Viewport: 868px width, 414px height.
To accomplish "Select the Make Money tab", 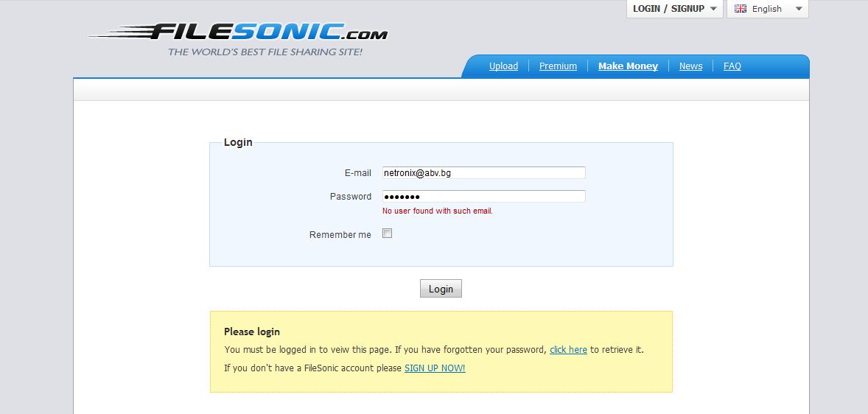I will (x=628, y=66).
